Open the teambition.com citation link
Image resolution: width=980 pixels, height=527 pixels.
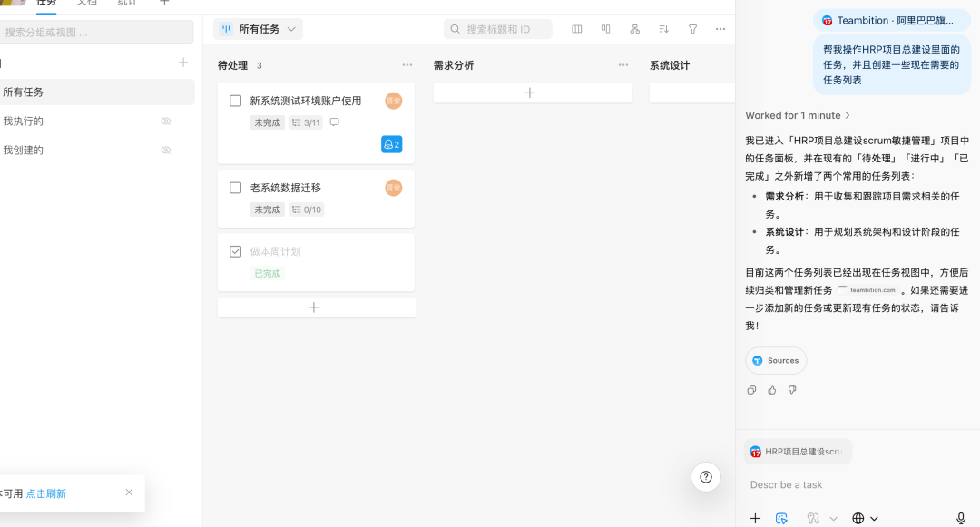tap(867, 289)
